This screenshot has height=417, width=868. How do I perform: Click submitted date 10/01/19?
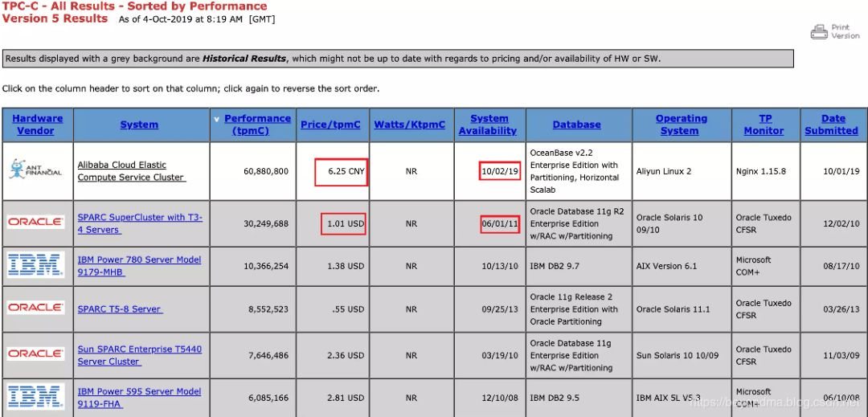pyautogui.click(x=841, y=171)
